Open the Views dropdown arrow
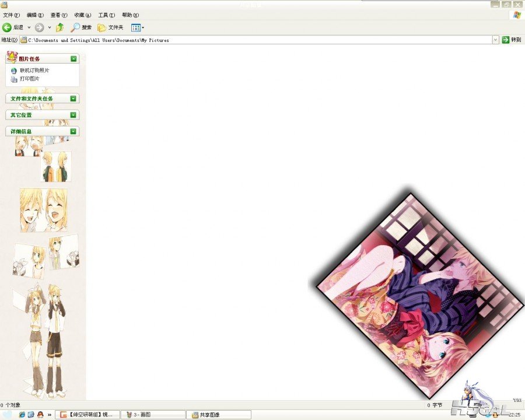This screenshot has height=420, width=525. click(x=143, y=27)
